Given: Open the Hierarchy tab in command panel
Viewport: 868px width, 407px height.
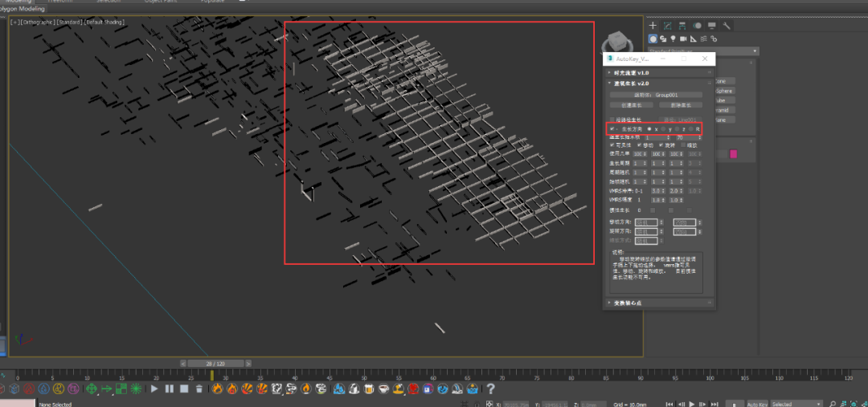Looking at the screenshot, I should point(682,26).
